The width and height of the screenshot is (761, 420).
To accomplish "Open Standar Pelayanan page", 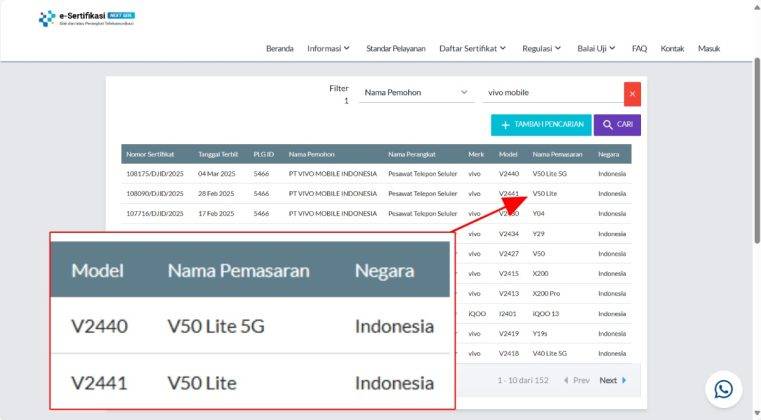I will pyautogui.click(x=396, y=49).
